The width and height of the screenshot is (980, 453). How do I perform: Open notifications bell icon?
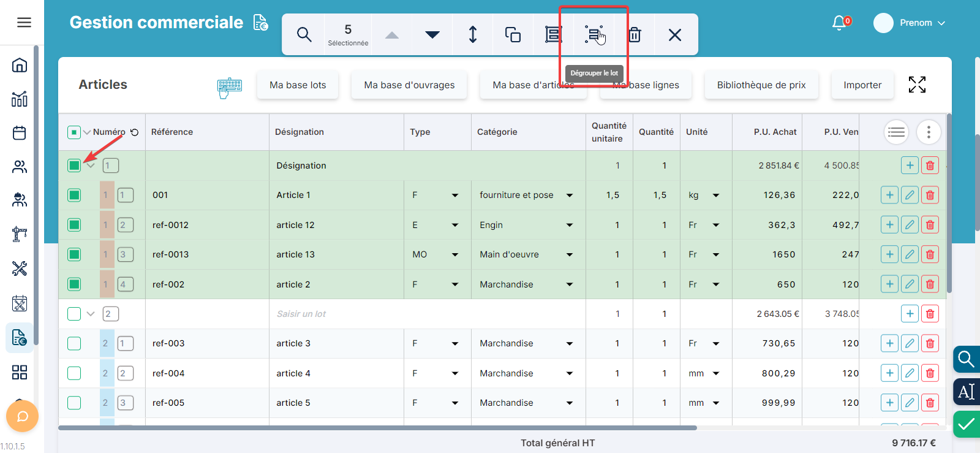point(839,23)
